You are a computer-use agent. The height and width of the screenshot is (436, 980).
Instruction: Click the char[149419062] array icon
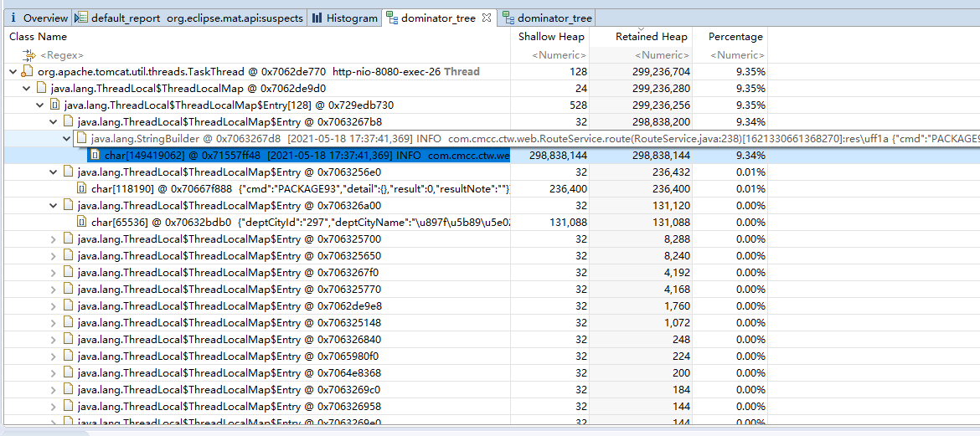click(95, 155)
